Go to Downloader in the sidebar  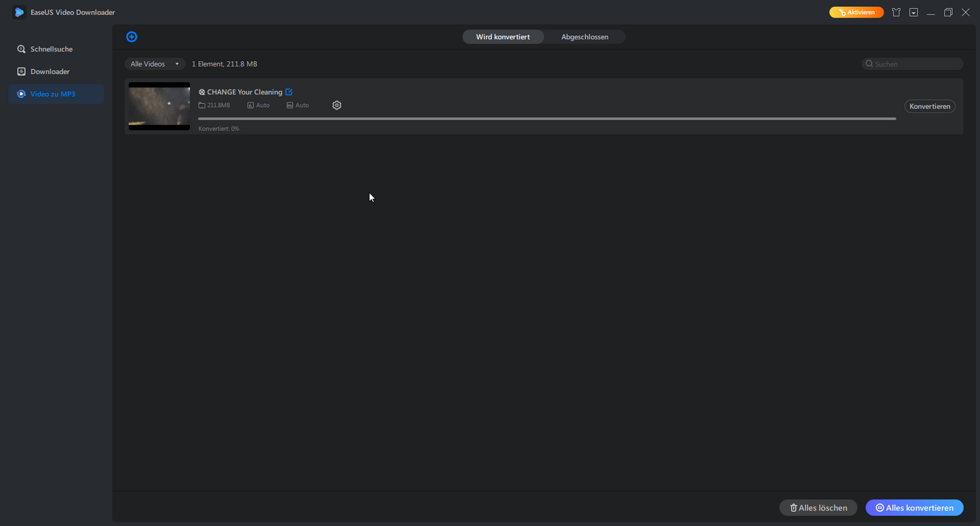click(50, 71)
